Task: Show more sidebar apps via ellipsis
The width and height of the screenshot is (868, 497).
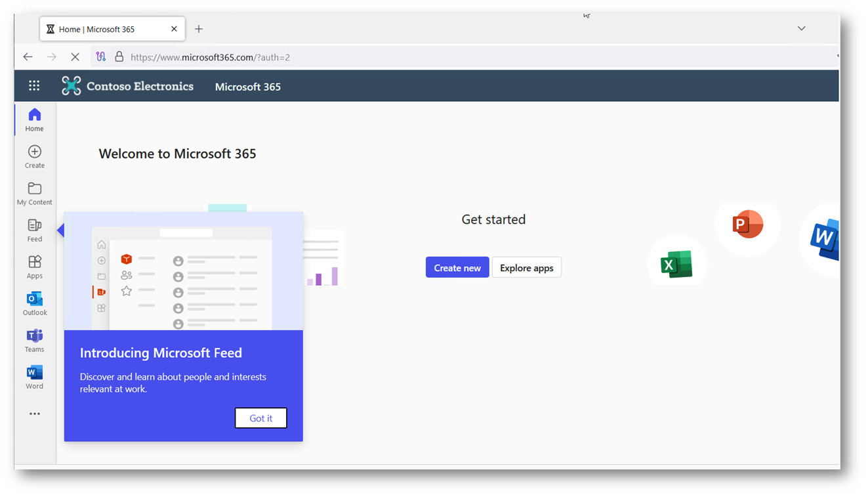Action: pos(35,414)
